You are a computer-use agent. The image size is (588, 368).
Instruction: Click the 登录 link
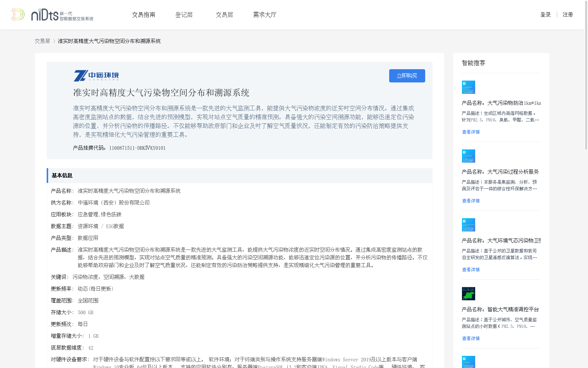coord(545,15)
